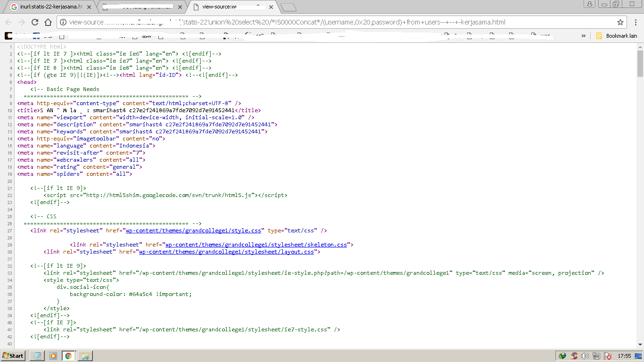Image resolution: width=644 pixels, height=362 pixels.
Task: Click the scrollbar up arrow
Action: 640,46
